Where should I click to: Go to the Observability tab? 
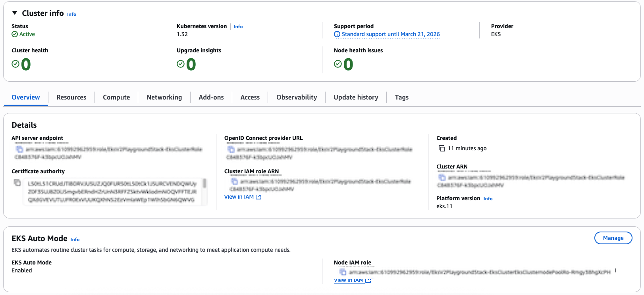pyautogui.click(x=297, y=97)
